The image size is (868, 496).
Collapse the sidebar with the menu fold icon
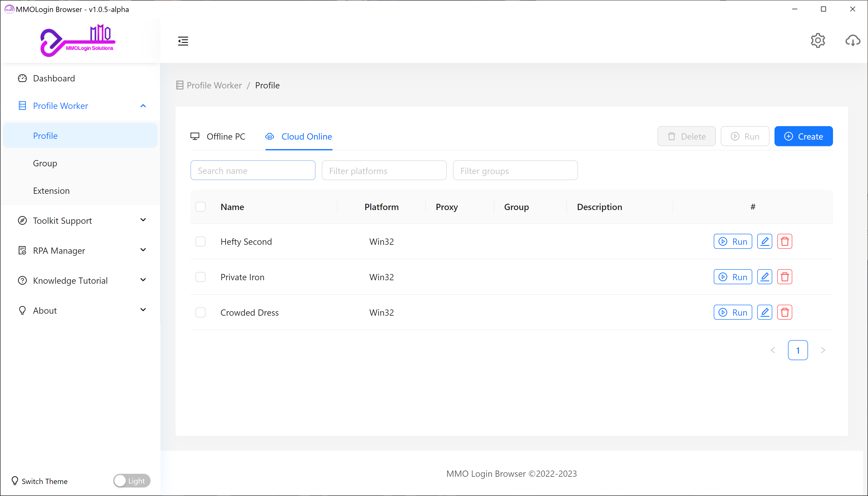click(x=183, y=41)
